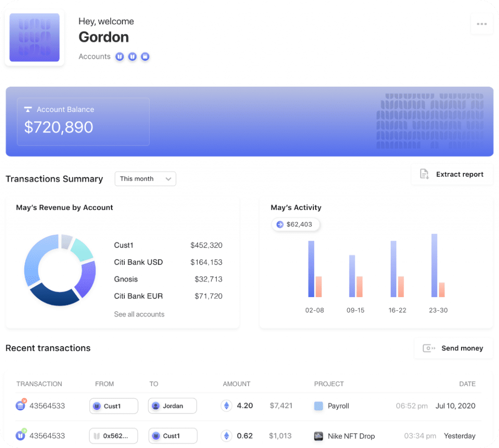Sort by the TRANSACTION column header

[x=39, y=384]
